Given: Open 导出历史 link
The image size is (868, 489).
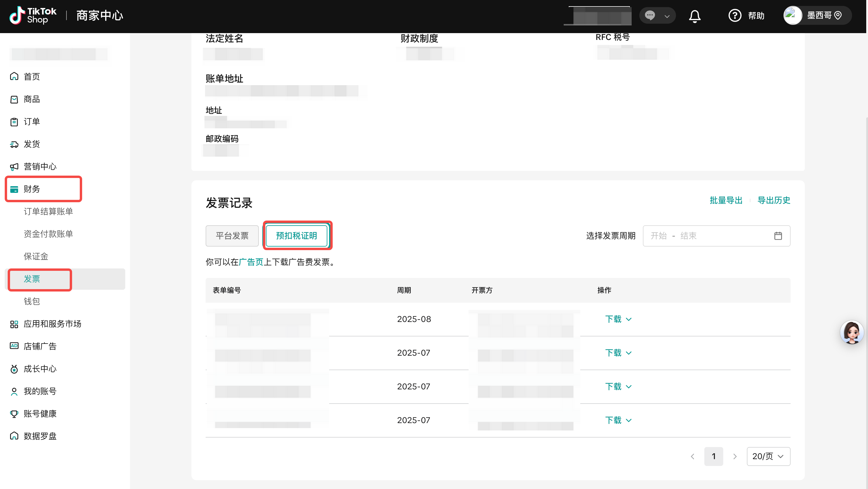Looking at the screenshot, I should [x=774, y=200].
